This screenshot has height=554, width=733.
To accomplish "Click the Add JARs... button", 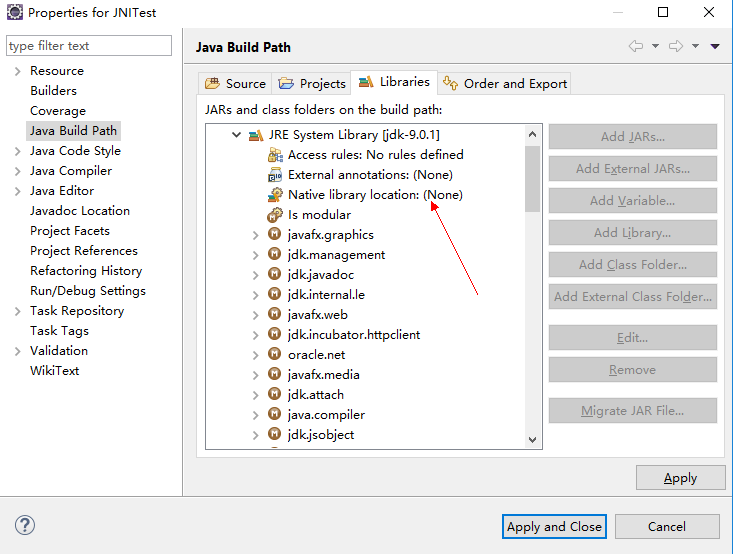I will [x=632, y=137].
